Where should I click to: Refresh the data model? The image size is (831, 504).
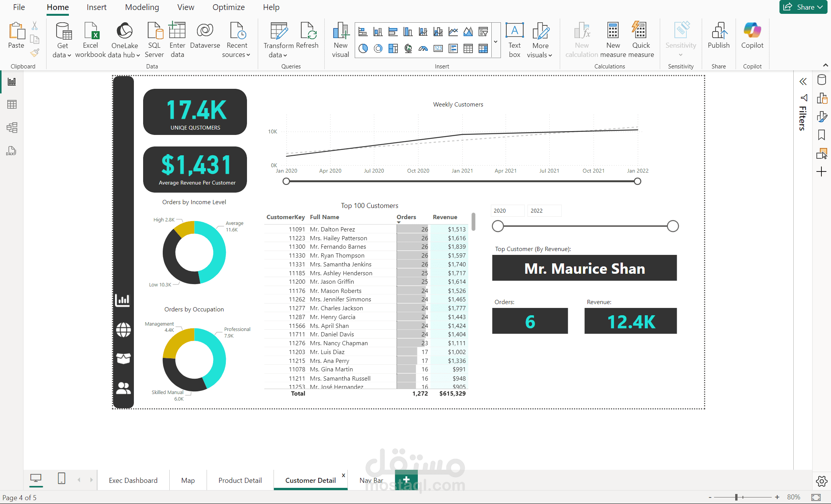click(x=307, y=35)
